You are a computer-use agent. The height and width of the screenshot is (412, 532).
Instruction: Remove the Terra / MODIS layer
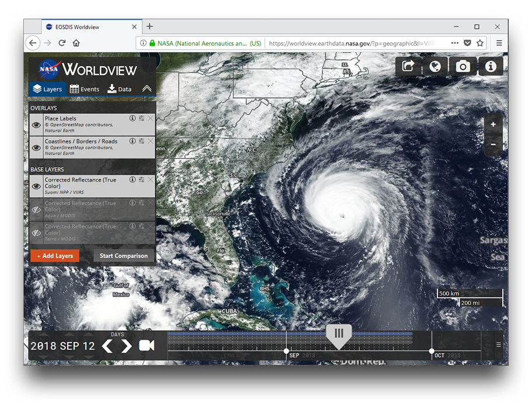[150, 226]
